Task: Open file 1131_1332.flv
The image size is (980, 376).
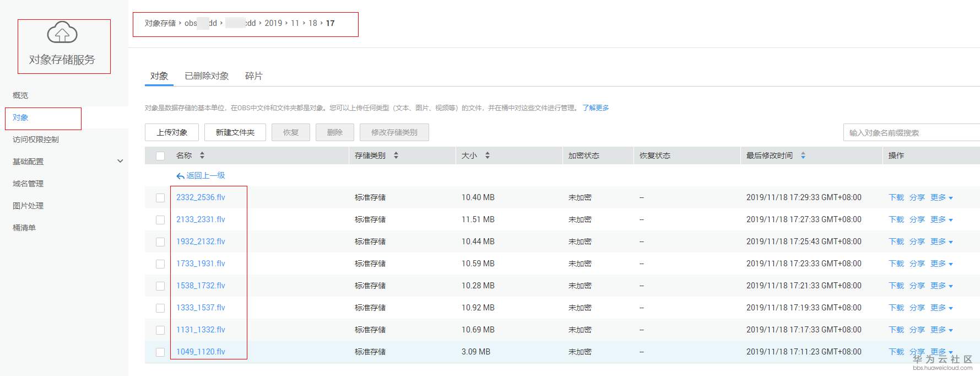Action: point(201,330)
